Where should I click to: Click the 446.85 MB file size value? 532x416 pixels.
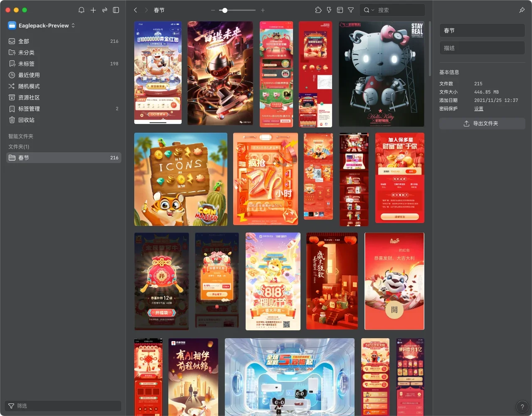click(x=486, y=92)
